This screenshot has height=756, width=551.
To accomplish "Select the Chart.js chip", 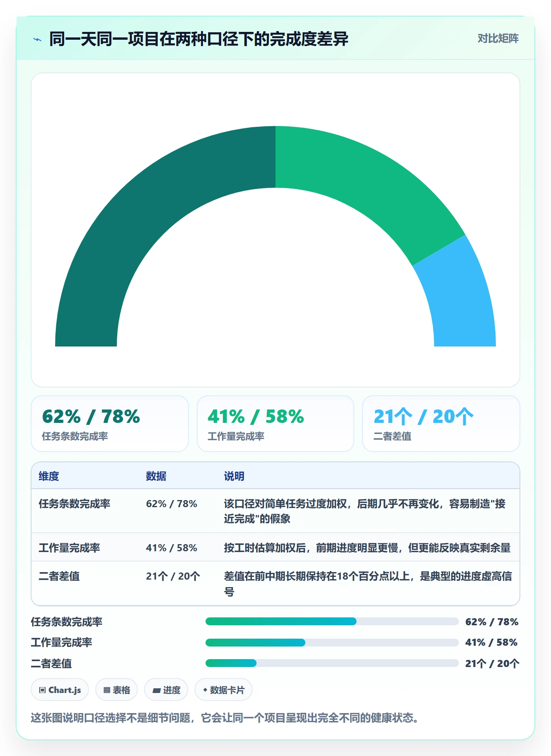I will [x=60, y=690].
